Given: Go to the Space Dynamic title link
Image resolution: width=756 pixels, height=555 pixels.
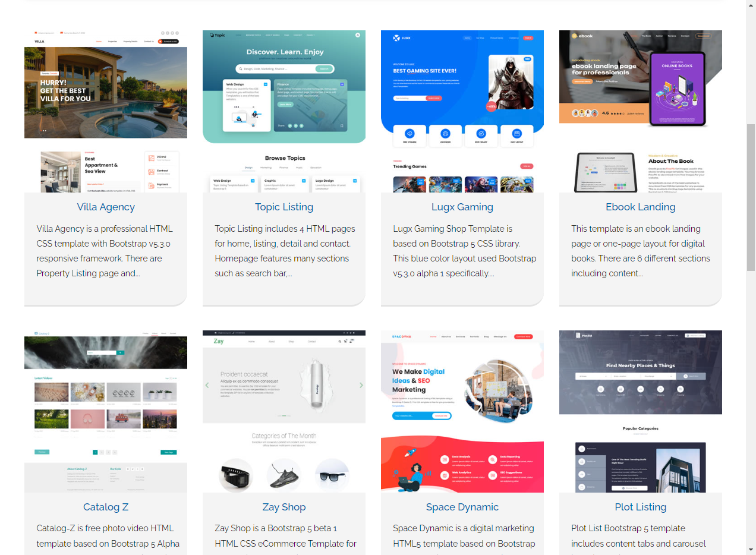Looking at the screenshot, I should point(462,507).
